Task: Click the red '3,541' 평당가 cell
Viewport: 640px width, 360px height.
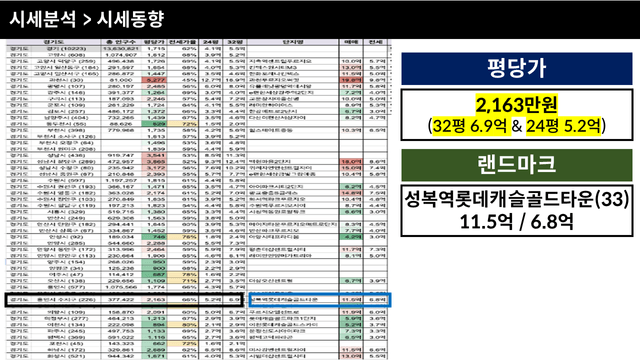Action: pyautogui.click(x=154, y=156)
